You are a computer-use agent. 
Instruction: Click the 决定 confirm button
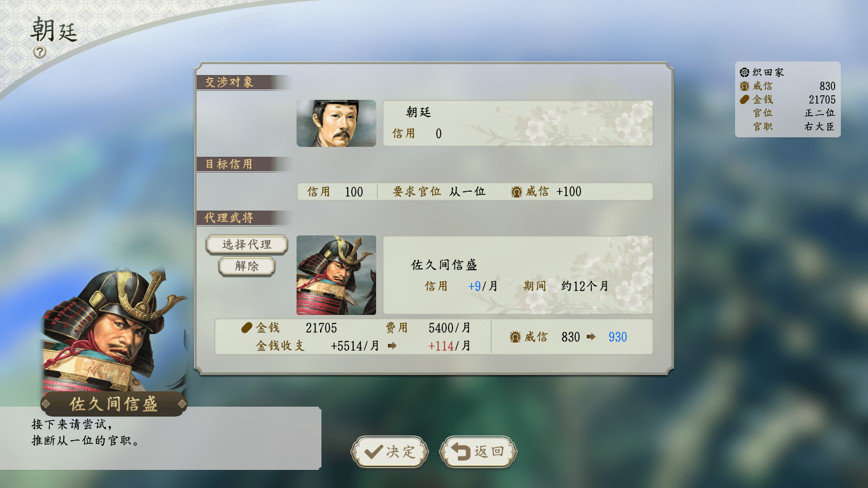(390, 451)
